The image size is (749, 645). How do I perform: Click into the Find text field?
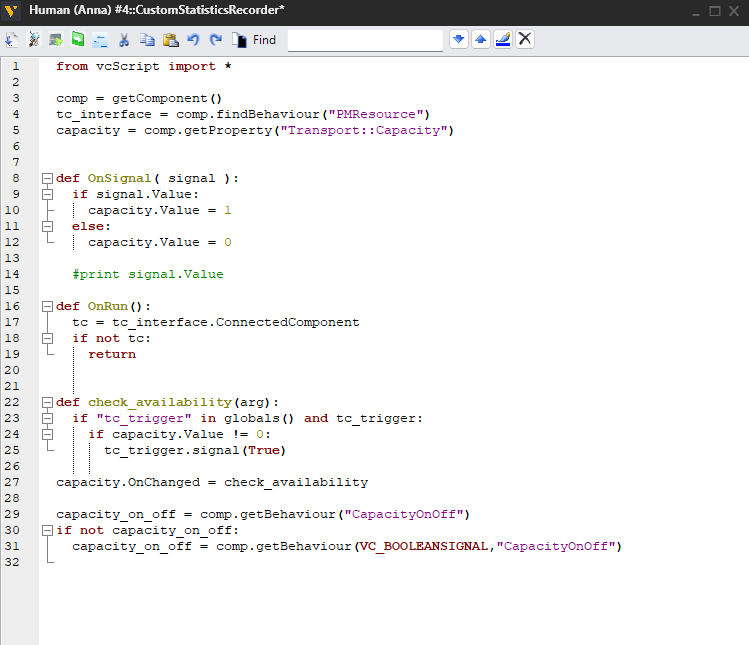pyautogui.click(x=365, y=40)
